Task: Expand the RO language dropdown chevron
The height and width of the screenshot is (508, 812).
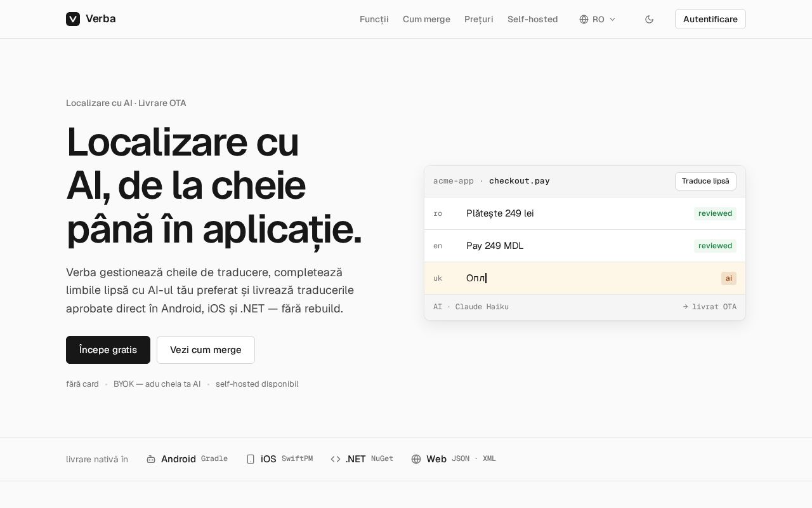Action: coord(612,20)
